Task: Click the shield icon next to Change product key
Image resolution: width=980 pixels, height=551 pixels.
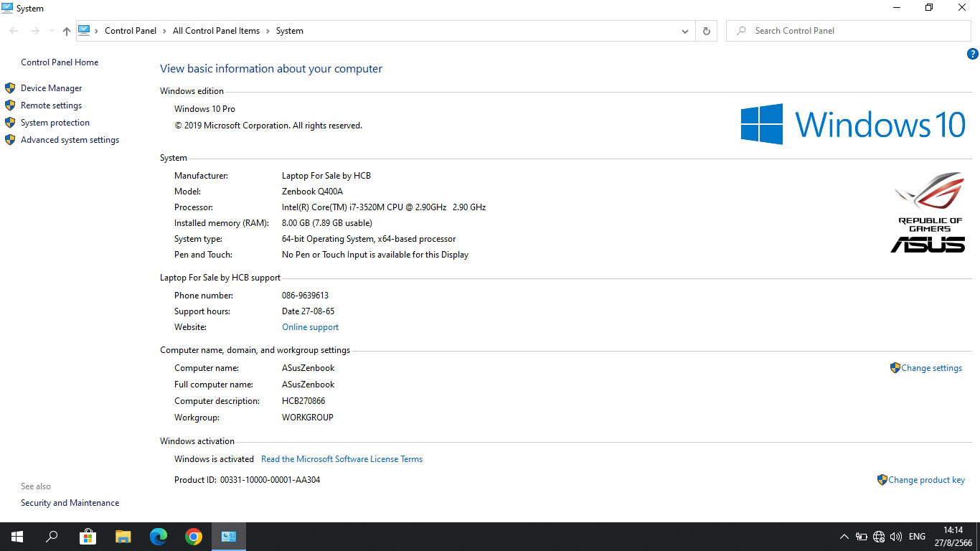Action: (x=882, y=480)
